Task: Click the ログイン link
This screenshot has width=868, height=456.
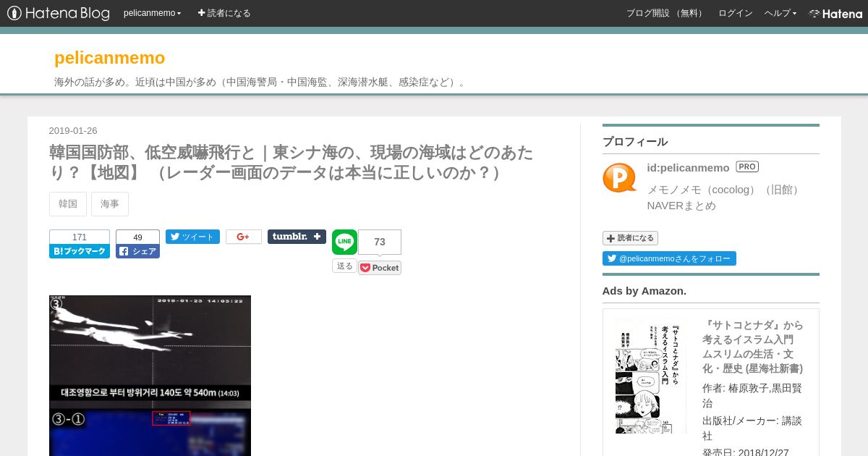Action: point(735,13)
